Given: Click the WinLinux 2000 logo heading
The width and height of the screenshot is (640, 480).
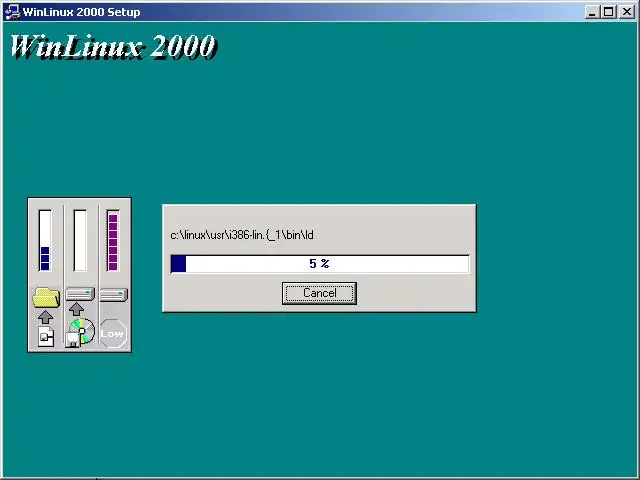Looking at the screenshot, I should coord(113,47).
